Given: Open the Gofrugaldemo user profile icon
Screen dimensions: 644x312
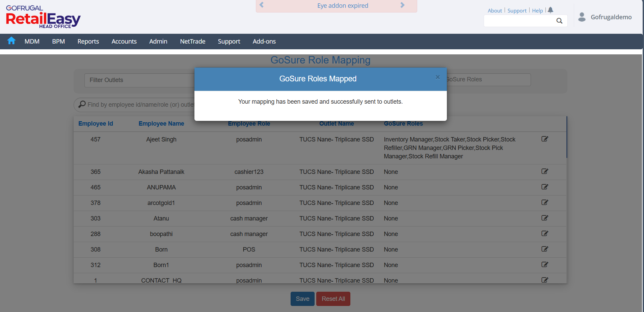Looking at the screenshot, I should [582, 17].
